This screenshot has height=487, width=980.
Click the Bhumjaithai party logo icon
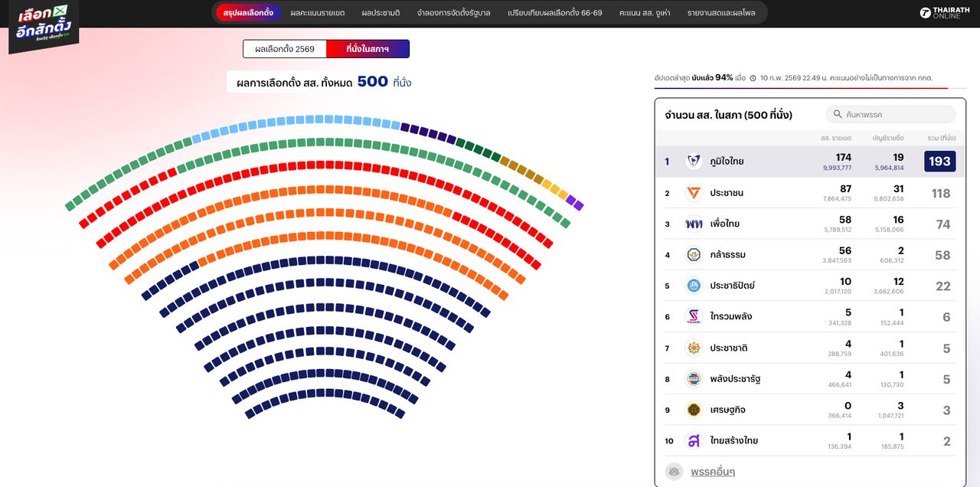pos(694,162)
